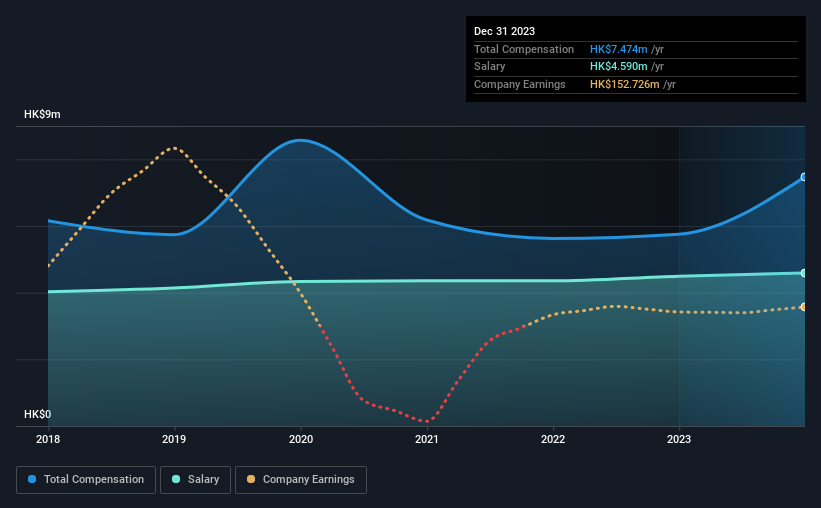Select the 2018 x-axis label
The image size is (821, 508).
48,439
